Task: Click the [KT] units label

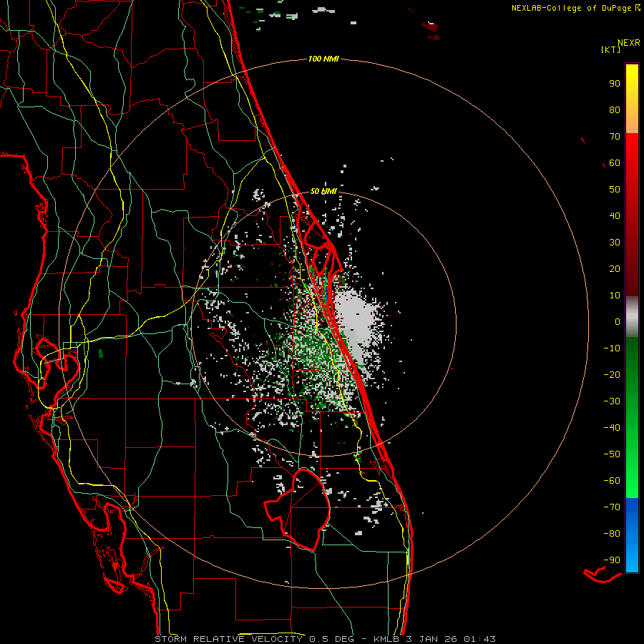Action: coord(611,49)
